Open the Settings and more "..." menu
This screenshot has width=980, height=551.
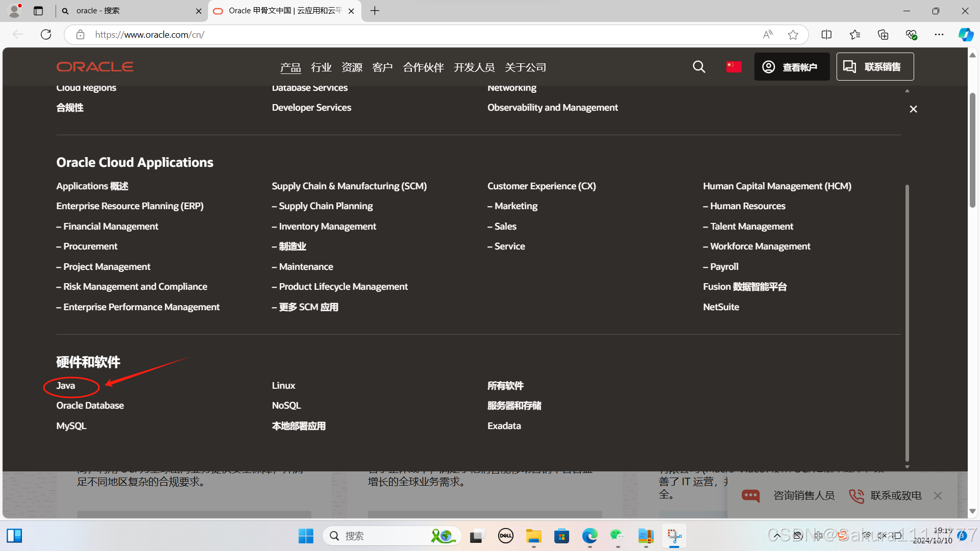click(939, 34)
